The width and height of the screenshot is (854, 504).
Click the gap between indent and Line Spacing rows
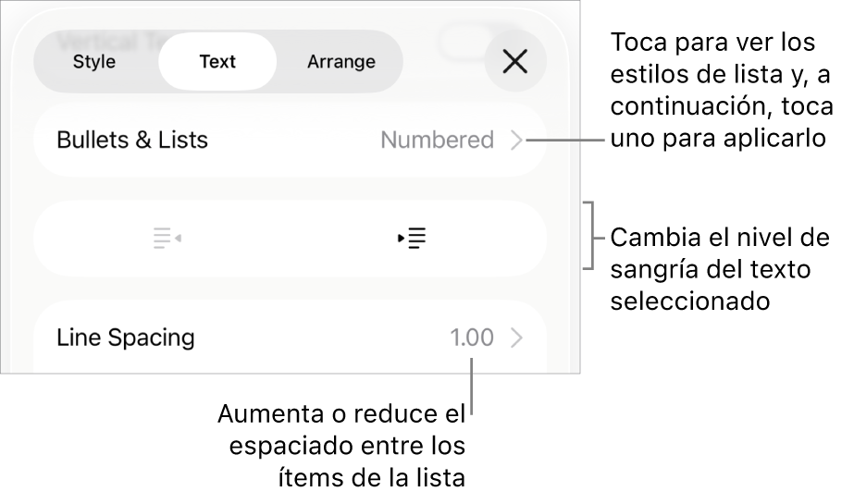290,289
